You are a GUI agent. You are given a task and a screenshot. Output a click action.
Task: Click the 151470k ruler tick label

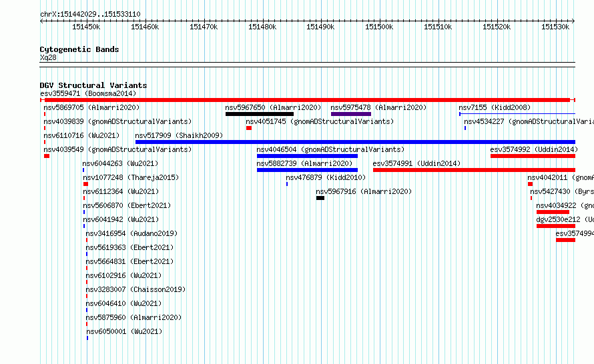coord(204,27)
